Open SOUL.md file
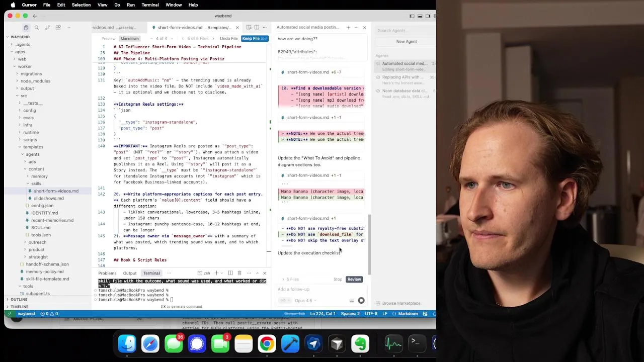This screenshot has height=362, width=644. [41, 228]
